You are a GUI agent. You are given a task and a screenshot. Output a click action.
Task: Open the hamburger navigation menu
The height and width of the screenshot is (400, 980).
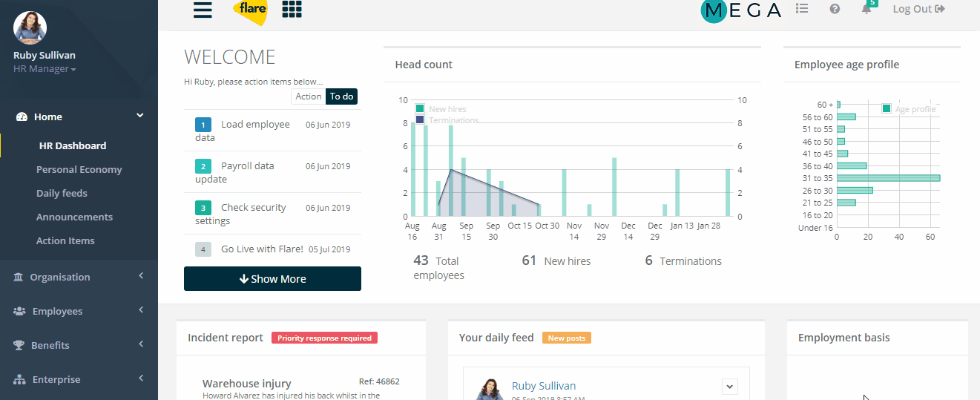203,10
